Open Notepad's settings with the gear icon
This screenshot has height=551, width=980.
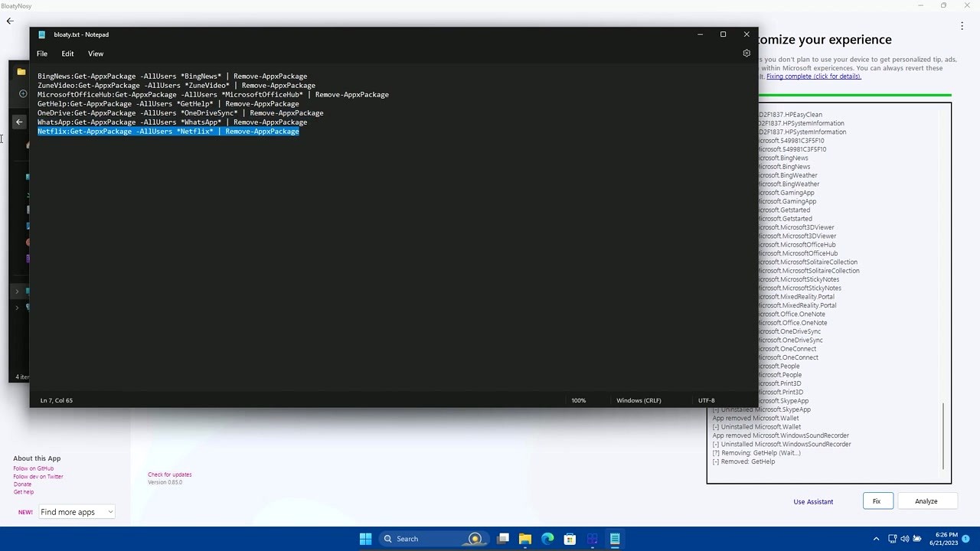tap(746, 53)
